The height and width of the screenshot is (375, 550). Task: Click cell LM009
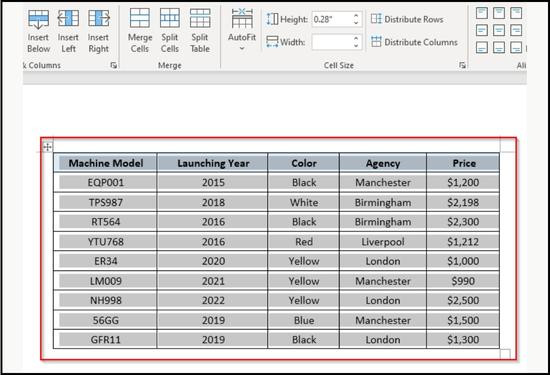pos(105,281)
